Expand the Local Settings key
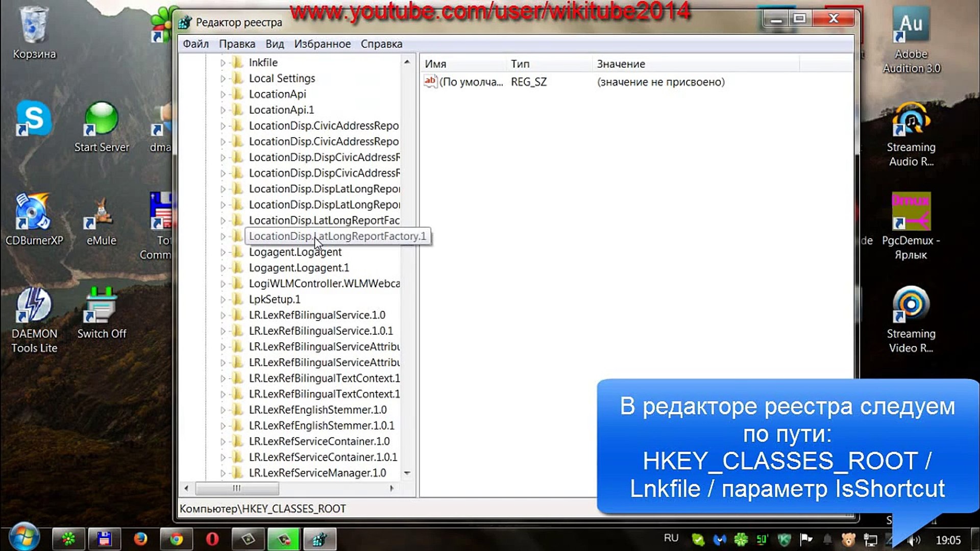This screenshot has height=551, width=980. pyautogui.click(x=223, y=79)
